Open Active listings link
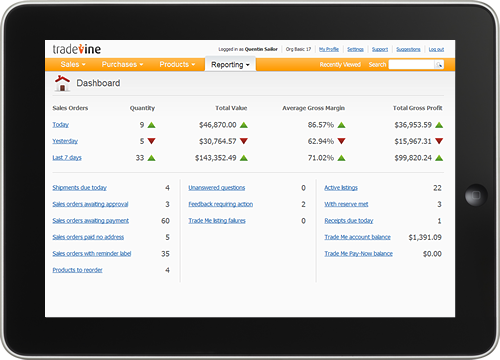 pos(341,188)
